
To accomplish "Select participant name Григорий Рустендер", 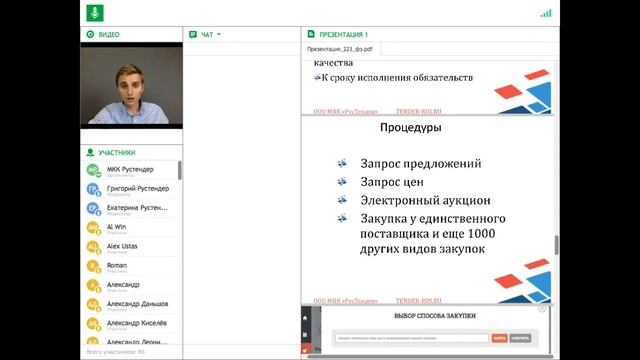I will (138, 188).
